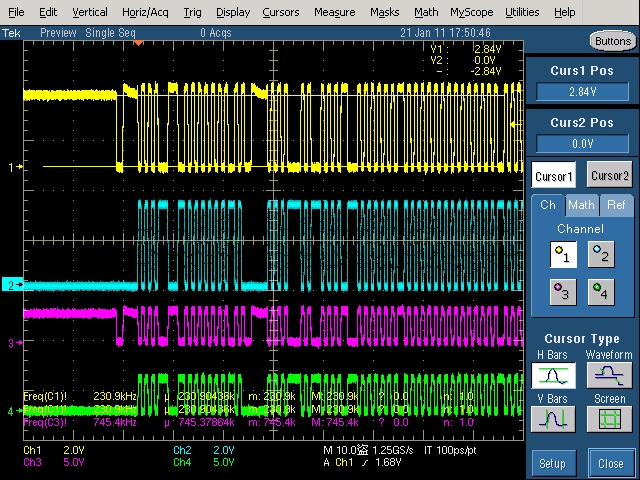The image size is (640, 480).
Task: Open the Horiz/Acq menu
Action: click(x=145, y=12)
